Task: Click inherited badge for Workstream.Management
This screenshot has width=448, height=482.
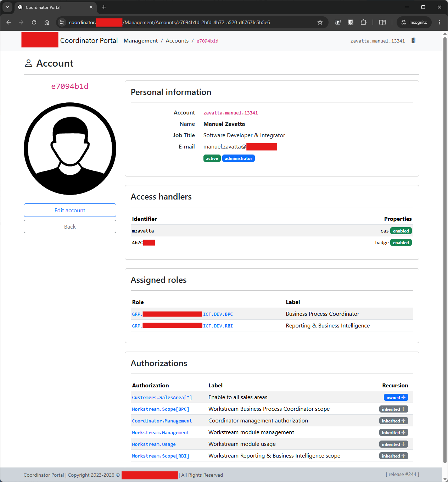Action: [x=394, y=432]
